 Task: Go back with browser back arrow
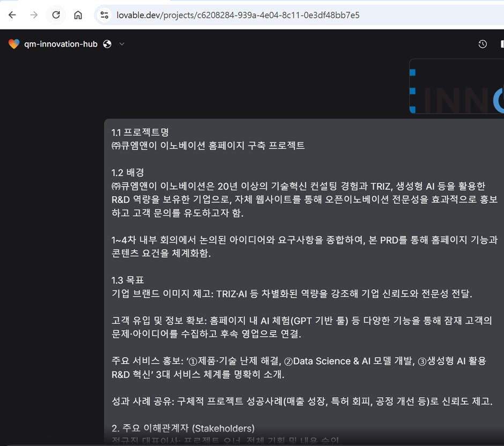[12, 15]
